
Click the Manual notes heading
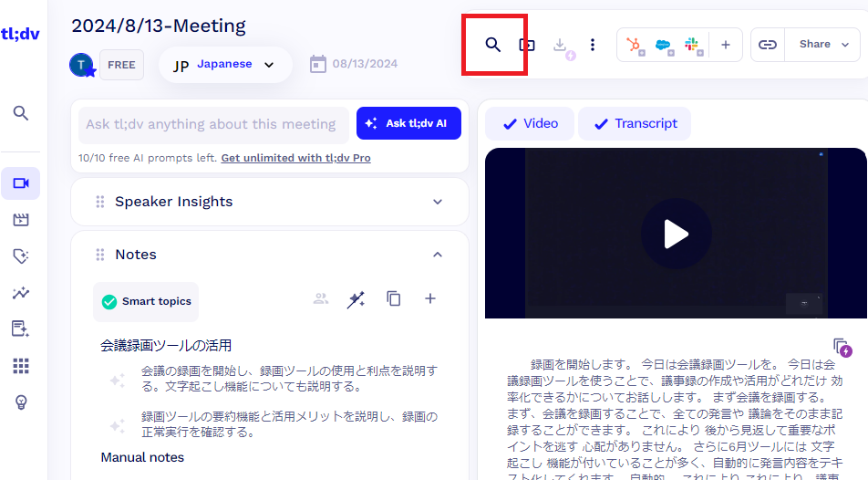coord(142,457)
